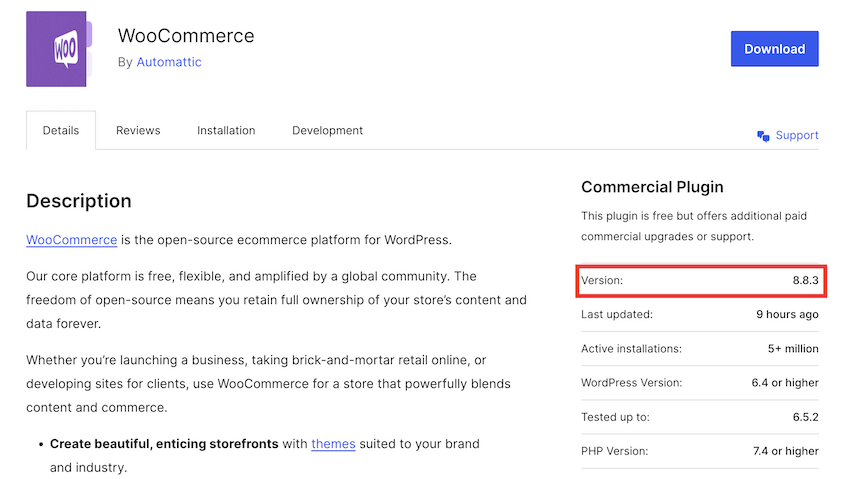Click the Commercial Plugin heading
Screen dimensions: 845x479
point(652,187)
